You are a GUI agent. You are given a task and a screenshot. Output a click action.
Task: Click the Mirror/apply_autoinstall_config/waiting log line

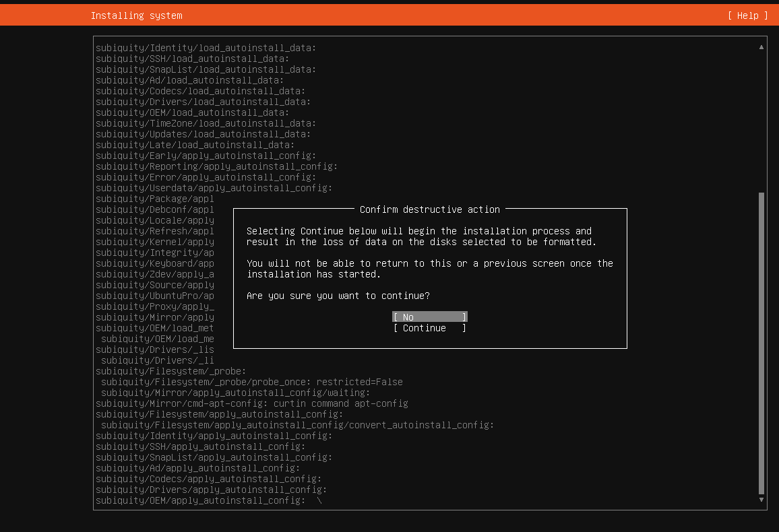235,393
